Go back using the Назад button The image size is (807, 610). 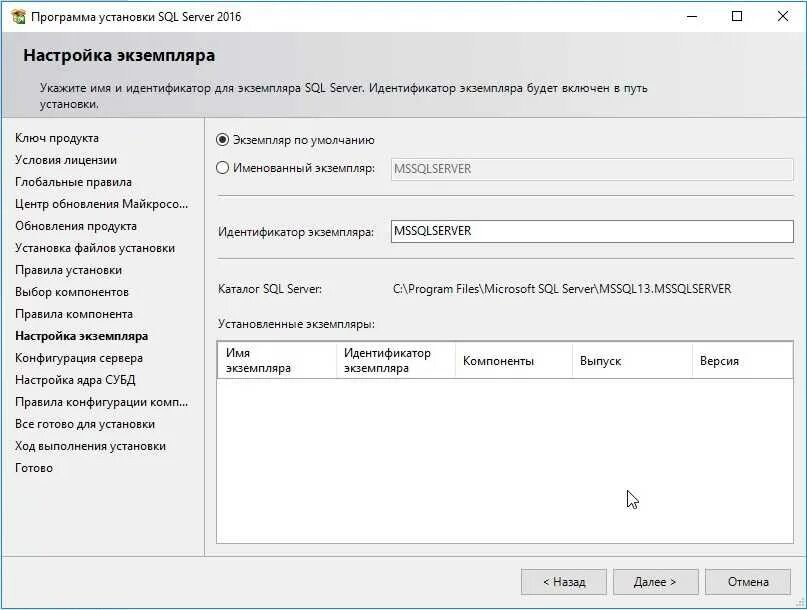564,582
